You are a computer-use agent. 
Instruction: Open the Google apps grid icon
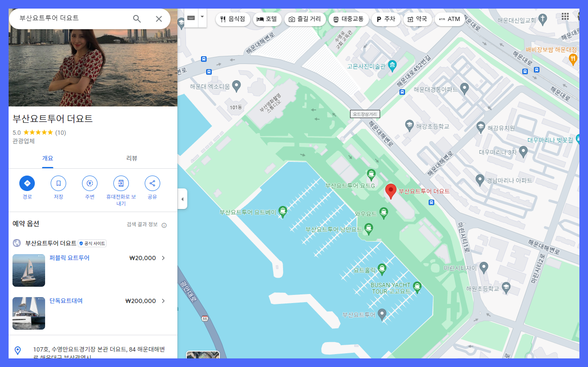click(565, 16)
